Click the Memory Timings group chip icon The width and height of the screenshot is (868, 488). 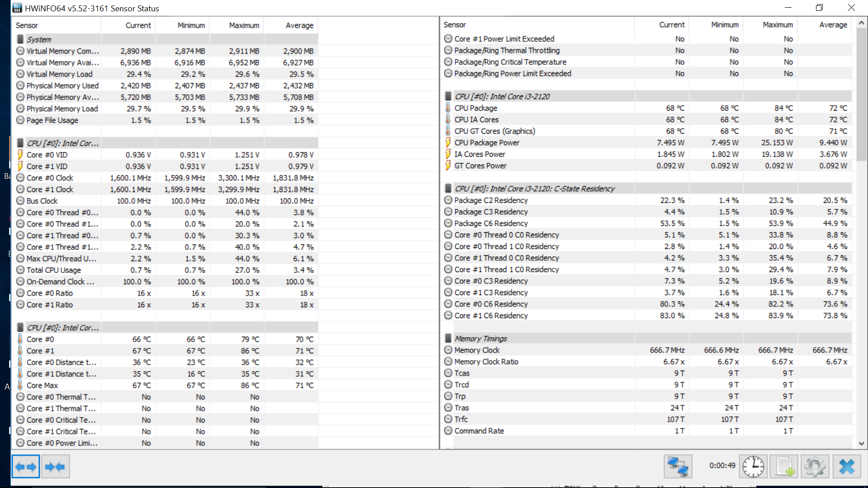point(448,338)
